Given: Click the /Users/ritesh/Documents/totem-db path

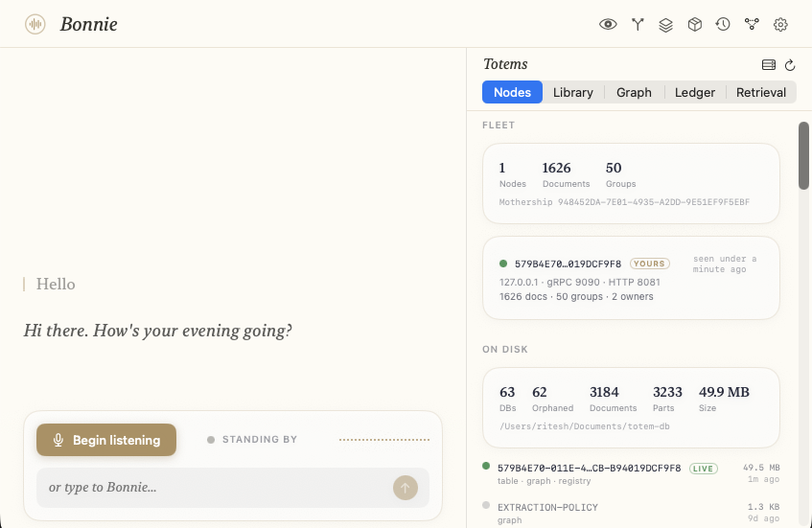Looking at the screenshot, I should click(585, 426).
